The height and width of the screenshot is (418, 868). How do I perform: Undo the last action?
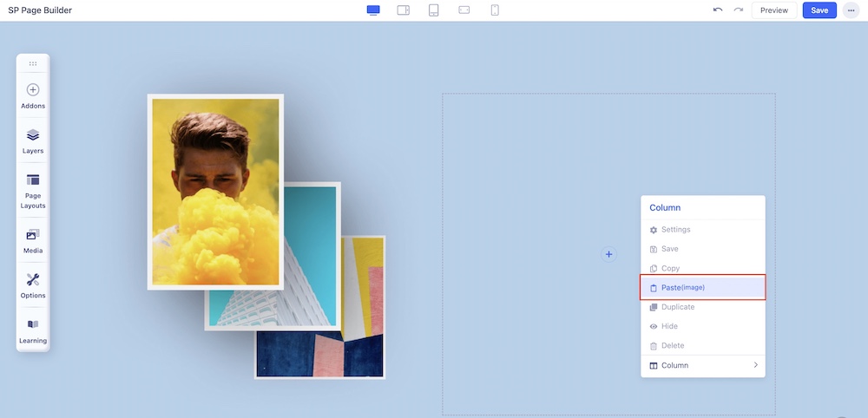[x=718, y=10]
